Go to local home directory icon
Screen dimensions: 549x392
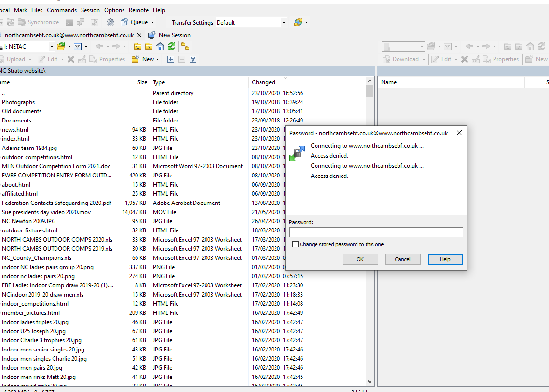[x=160, y=46]
